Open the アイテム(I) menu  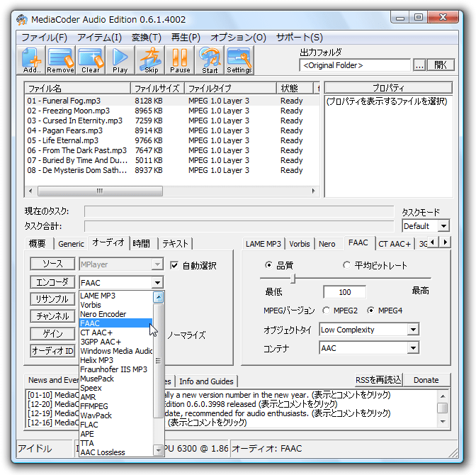click(x=99, y=38)
